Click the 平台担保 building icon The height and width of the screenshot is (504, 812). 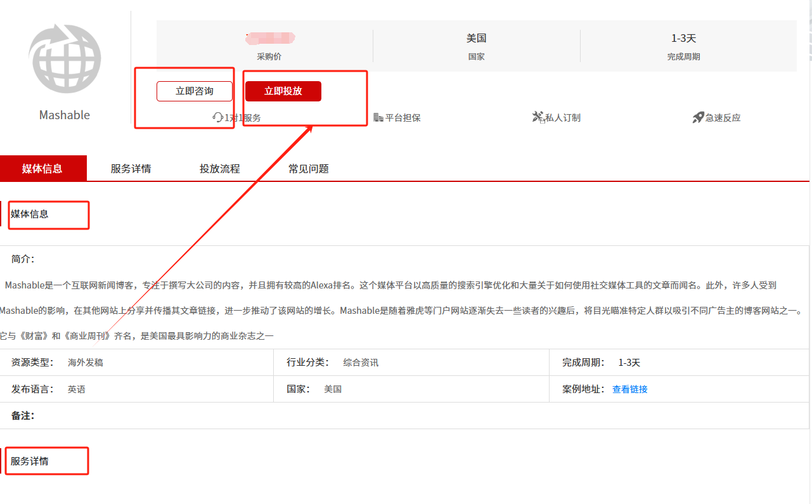pos(378,117)
